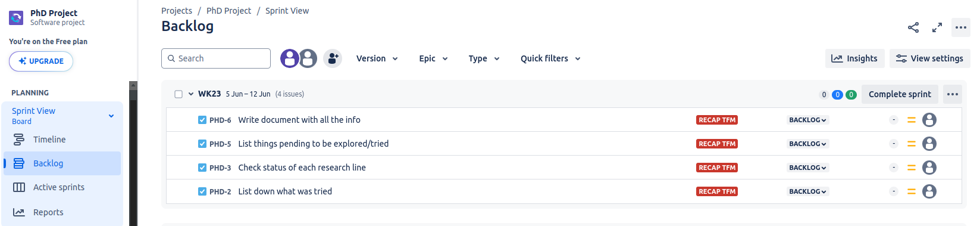The image size is (980, 226).
Task: Open page more options ellipsis at top right
Action: pyautogui.click(x=961, y=27)
